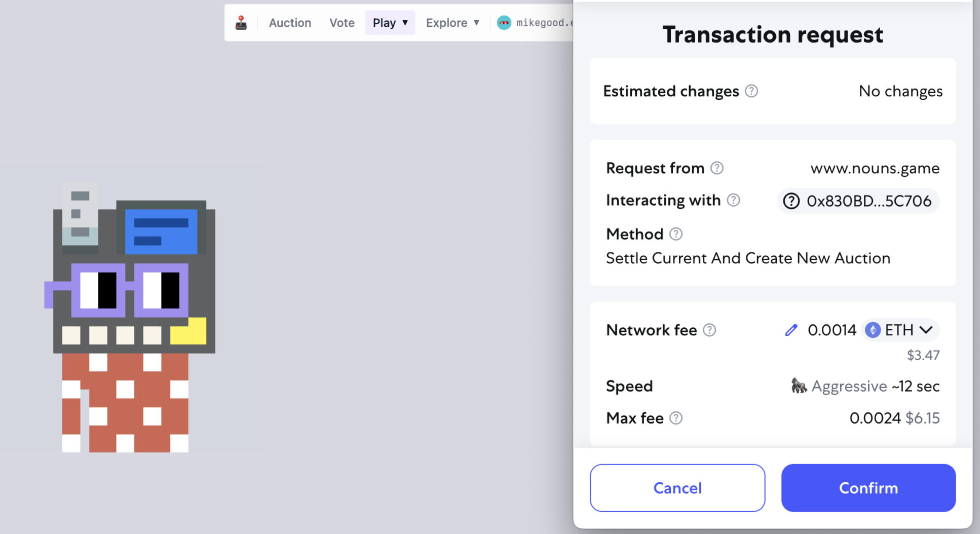Click the Network fee help icon
The image size is (980, 534).
pos(710,330)
